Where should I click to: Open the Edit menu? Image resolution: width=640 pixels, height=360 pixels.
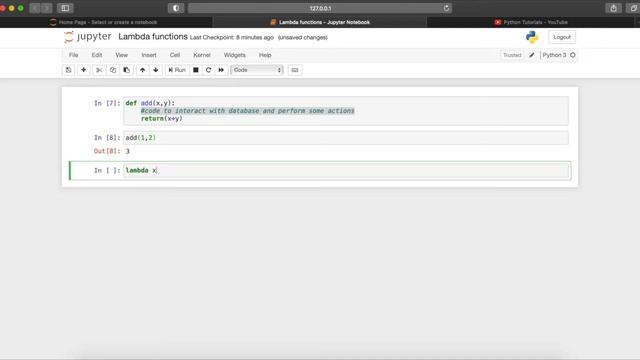click(97, 55)
